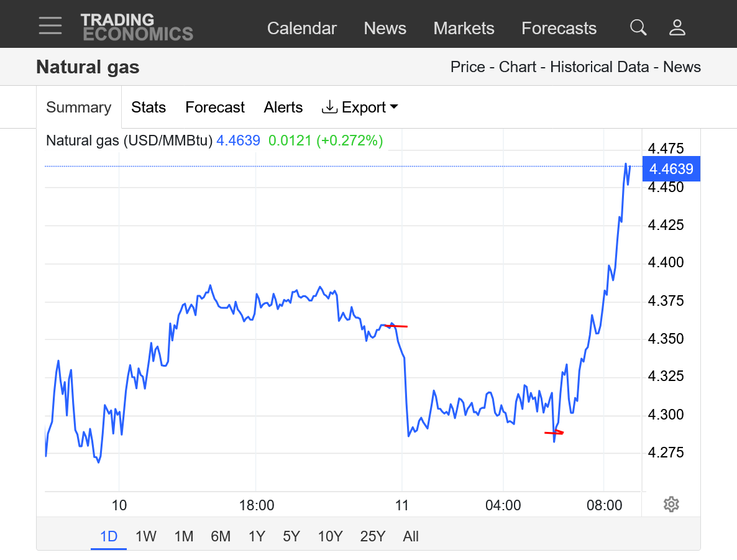737x560 pixels.
Task: Open the Alerts tab
Action: pyautogui.click(x=283, y=108)
